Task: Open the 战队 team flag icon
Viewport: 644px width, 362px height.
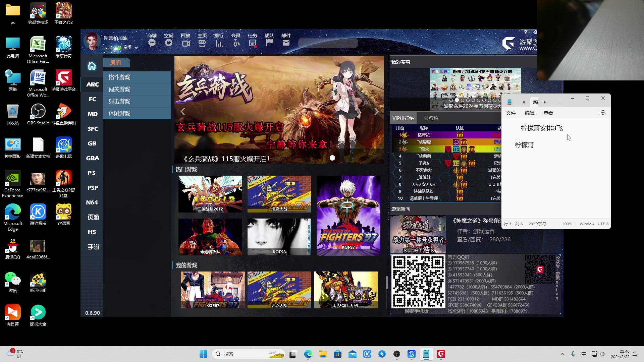Action: [x=269, y=43]
